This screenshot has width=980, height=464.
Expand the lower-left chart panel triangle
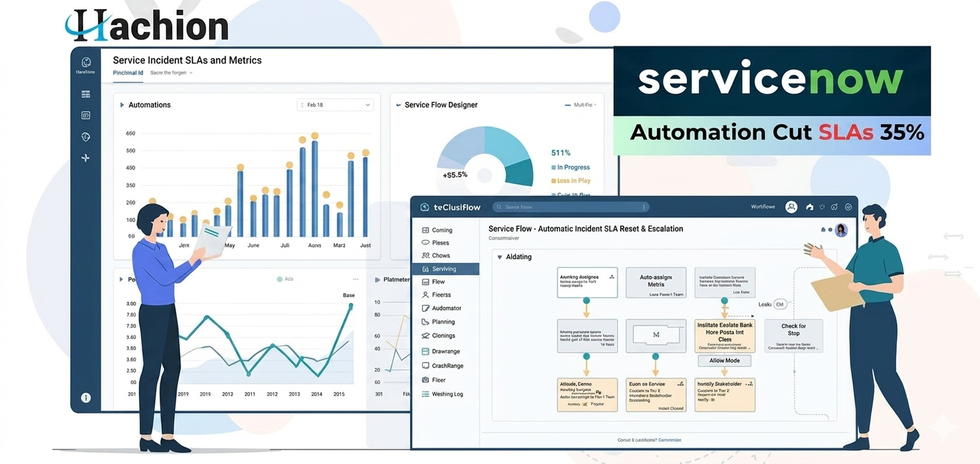[121, 279]
